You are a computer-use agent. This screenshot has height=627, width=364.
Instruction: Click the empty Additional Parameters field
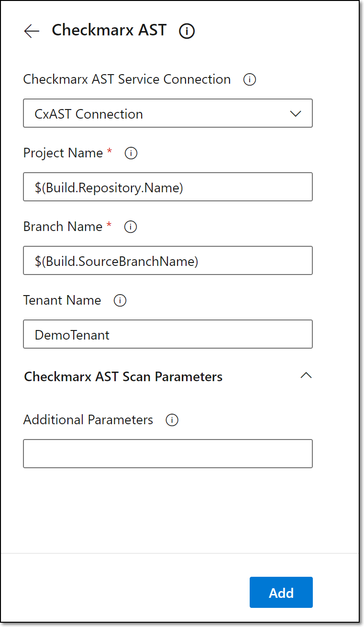tap(168, 453)
